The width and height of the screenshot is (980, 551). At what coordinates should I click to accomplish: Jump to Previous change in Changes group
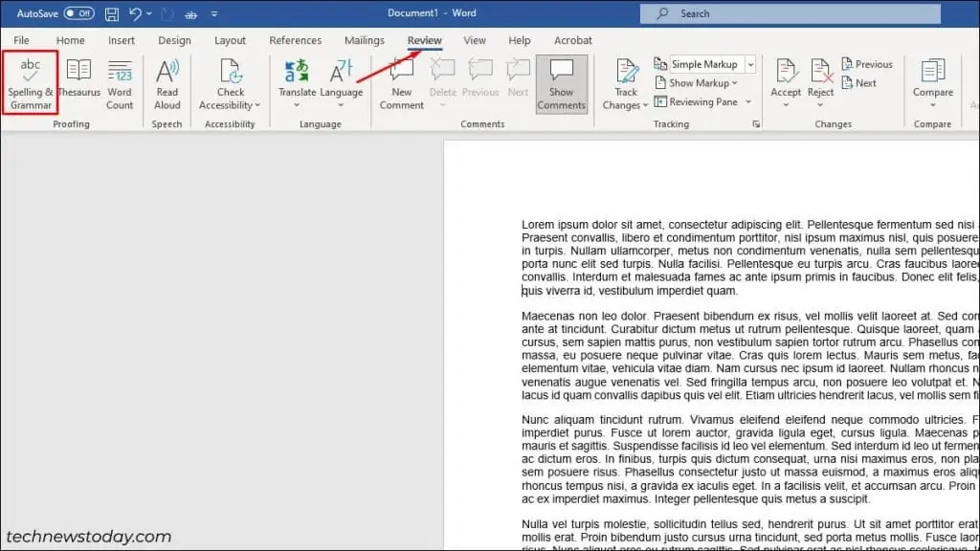pyautogui.click(x=867, y=64)
